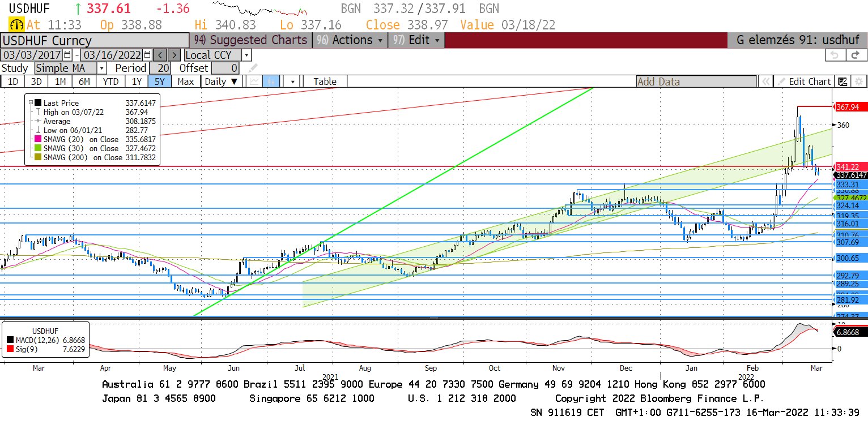Open the Daily periodicity dropdown
The height and width of the screenshot is (429, 868).
tap(222, 81)
